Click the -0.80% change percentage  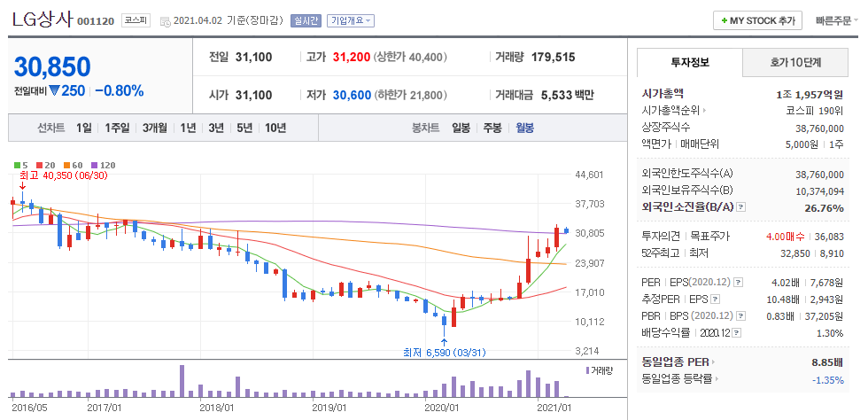coord(120,91)
